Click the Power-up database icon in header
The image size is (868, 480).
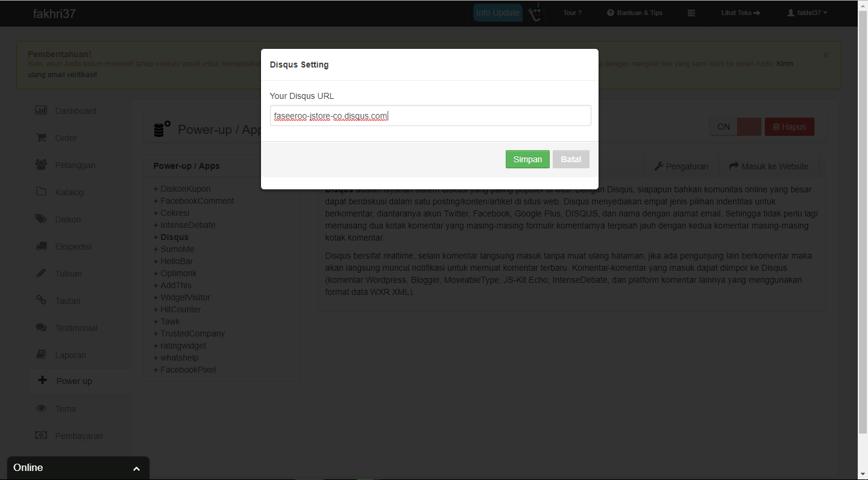[x=162, y=129]
